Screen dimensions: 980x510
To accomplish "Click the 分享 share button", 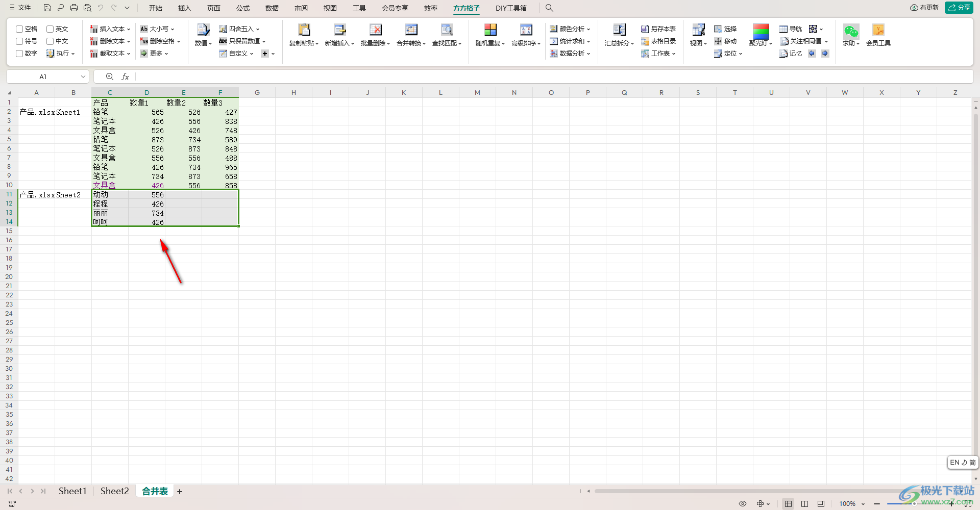I will 959,8.
